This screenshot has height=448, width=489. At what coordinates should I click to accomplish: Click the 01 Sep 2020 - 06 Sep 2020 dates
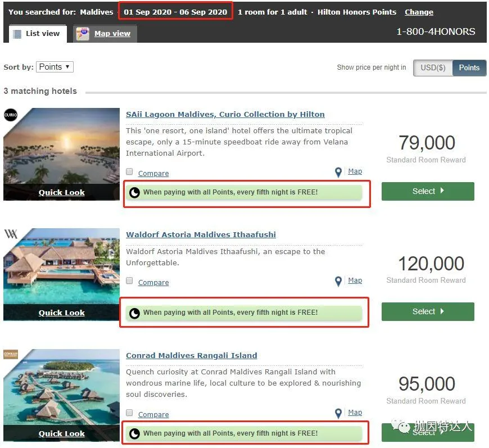[x=175, y=12]
